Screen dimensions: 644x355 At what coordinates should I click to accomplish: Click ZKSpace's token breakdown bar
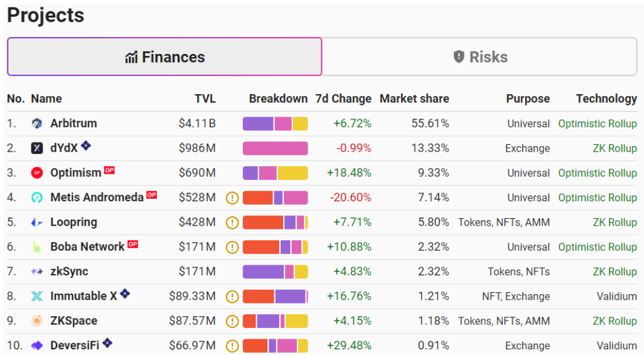275,321
